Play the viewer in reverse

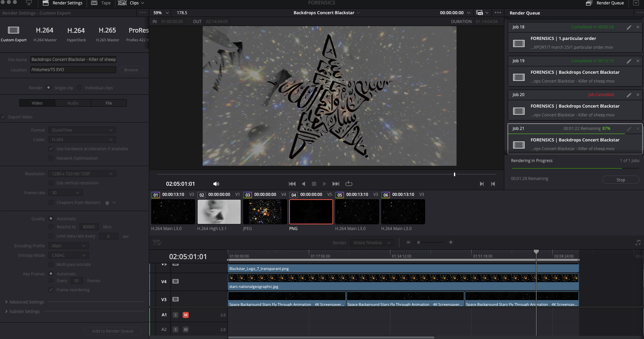pos(303,184)
